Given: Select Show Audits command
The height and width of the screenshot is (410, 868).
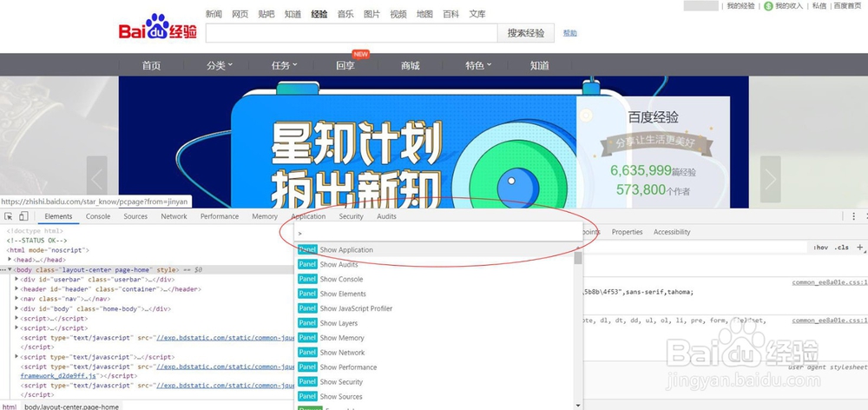Looking at the screenshot, I should [x=434, y=264].
